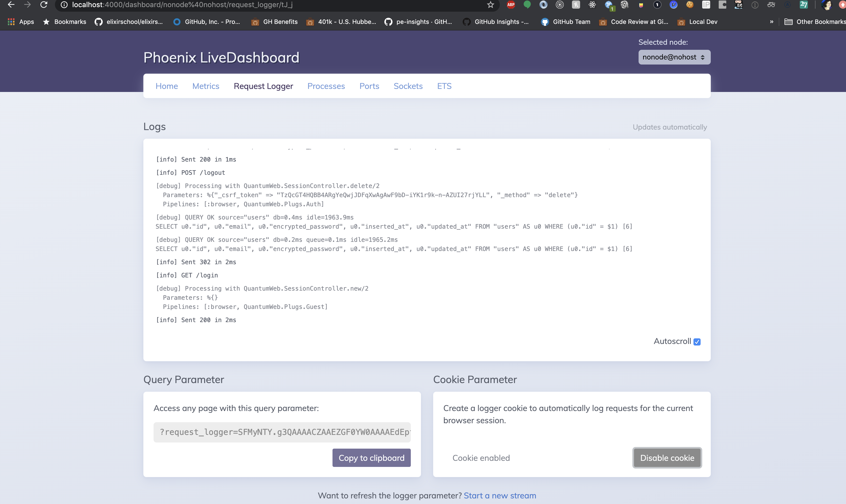The width and height of the screenshot is (846, 504).
Task: Open the GitHub Team bookmark
Action: click(x=566, y=22)
